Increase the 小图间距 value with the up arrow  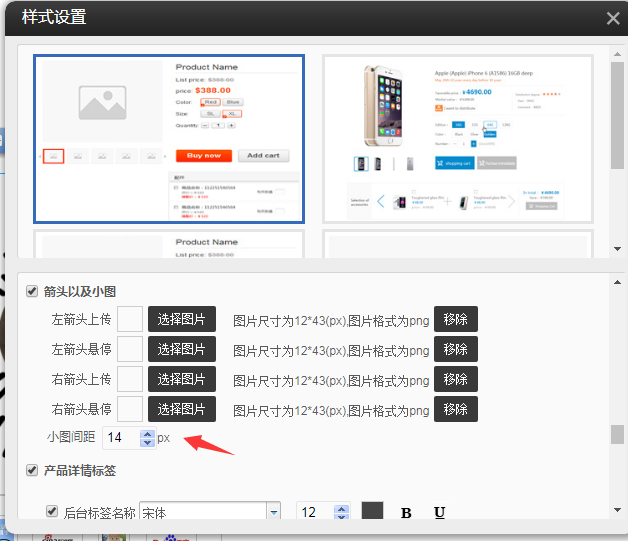tap(148, 433)
